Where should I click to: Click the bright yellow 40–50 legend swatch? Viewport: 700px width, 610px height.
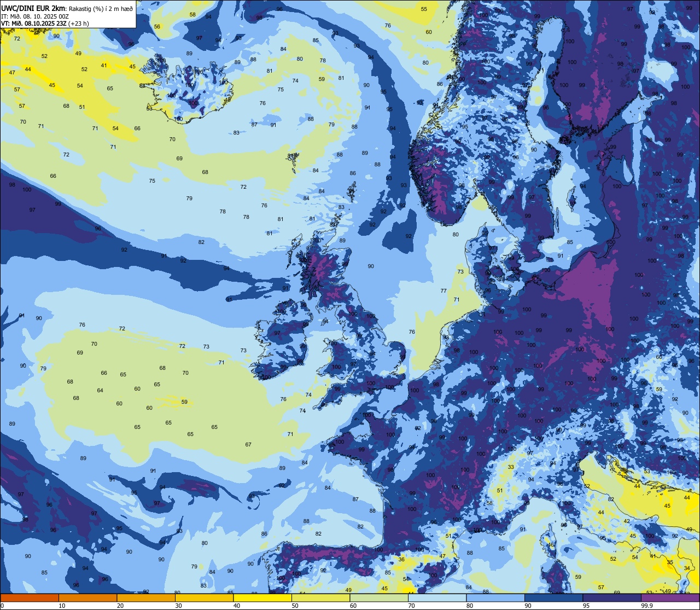pyautogui.click(x=262, y=597)
